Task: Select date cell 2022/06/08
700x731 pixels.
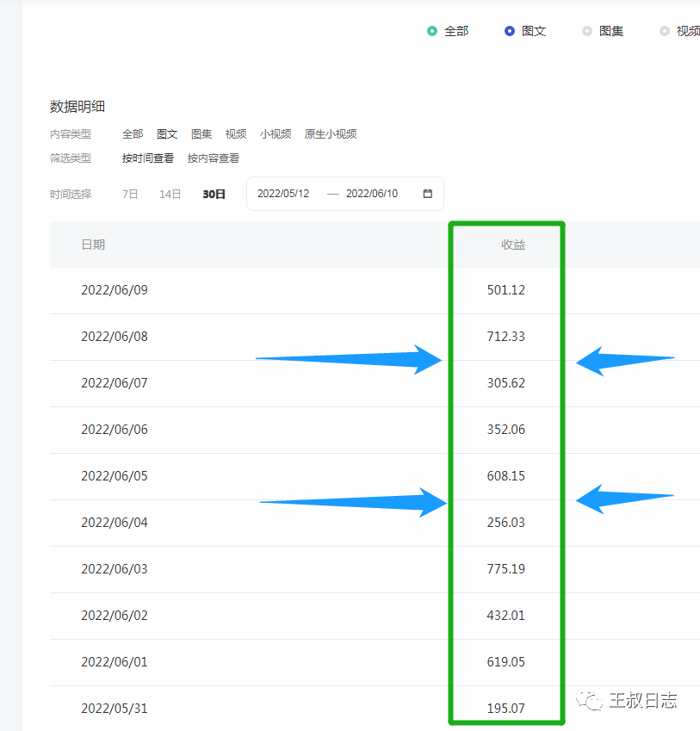Action: click(x=115, y=337)
